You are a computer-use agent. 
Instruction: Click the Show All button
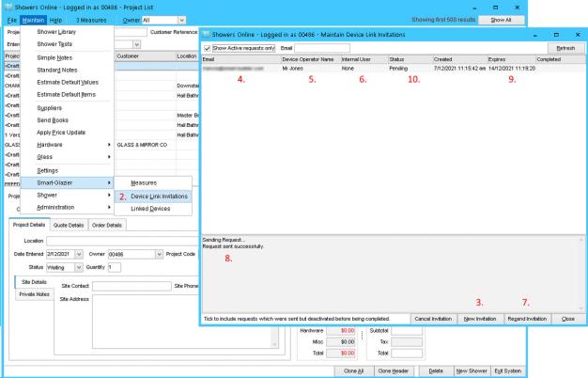(501, 20)
